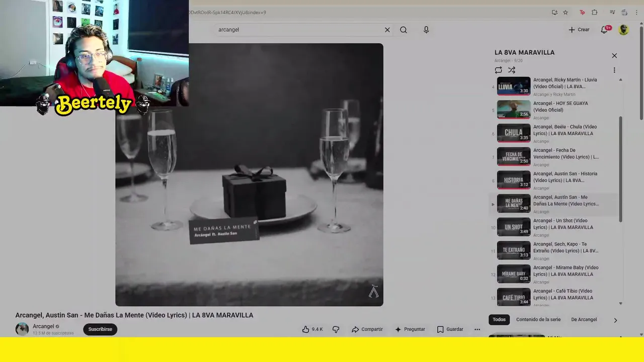Select Contenido de la serie chip
This screenshot has width=644, height=362.
(538, 320)
